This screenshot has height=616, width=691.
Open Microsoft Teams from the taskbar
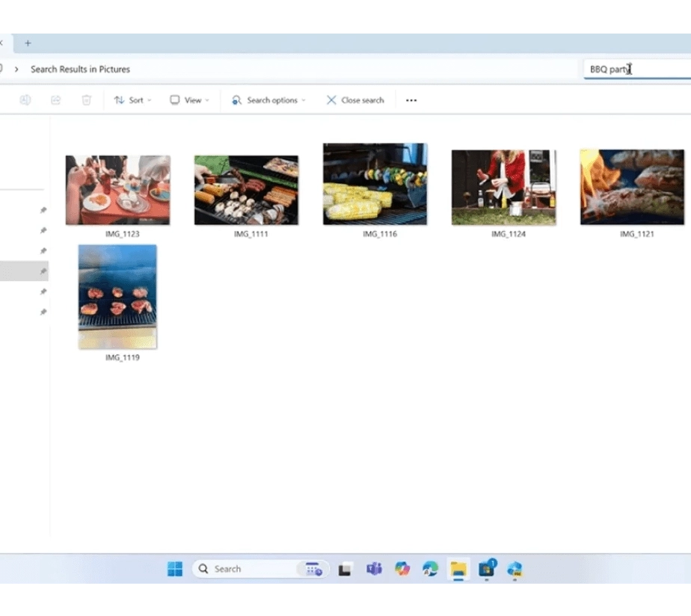(374, 569)
